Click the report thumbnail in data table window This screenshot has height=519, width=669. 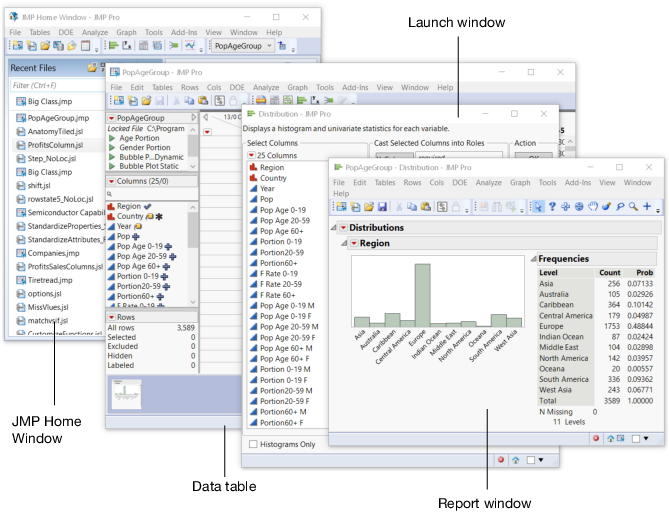(126, 394)
